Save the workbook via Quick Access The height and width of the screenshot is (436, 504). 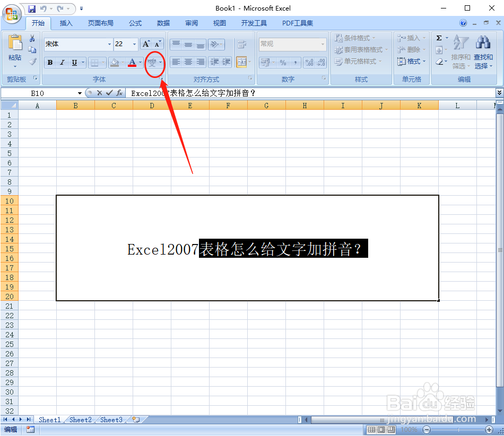tap(31, 8)
